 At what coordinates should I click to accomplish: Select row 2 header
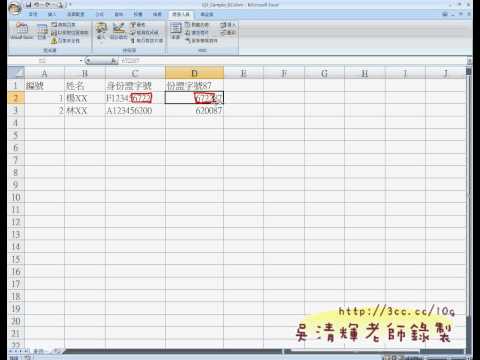[16, 98]
